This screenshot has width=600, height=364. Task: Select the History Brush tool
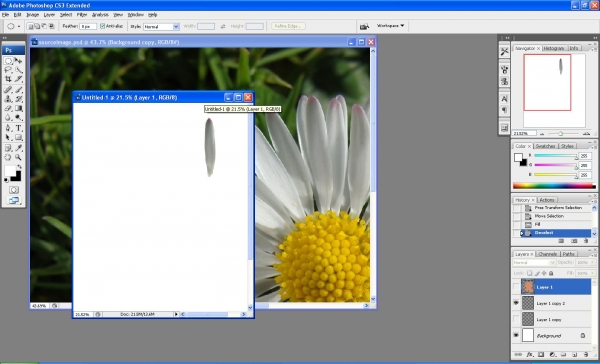point(18,99)
